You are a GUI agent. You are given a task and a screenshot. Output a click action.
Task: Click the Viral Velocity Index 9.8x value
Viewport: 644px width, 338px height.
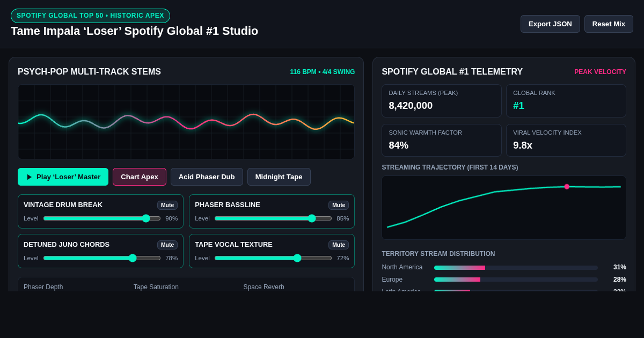pos(523,145)
